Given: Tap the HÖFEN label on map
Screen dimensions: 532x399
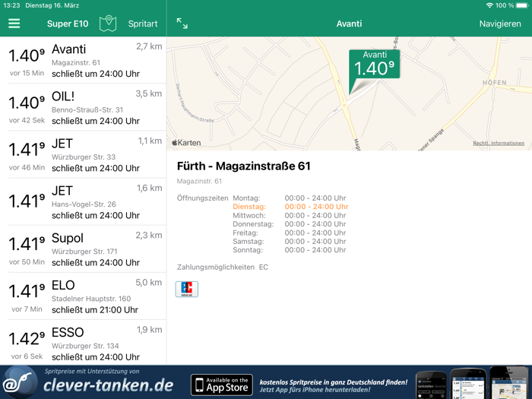Looking at the screenshot, I should (x=495, y=83).
